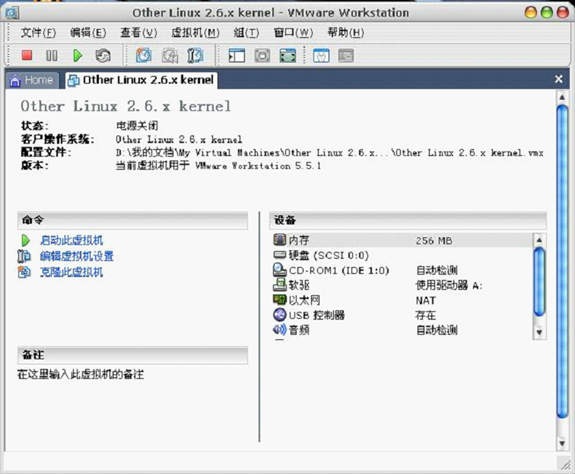Select the 以太网 device row
The height and width of the screenshot is (474, 575).
click(402, 300)
